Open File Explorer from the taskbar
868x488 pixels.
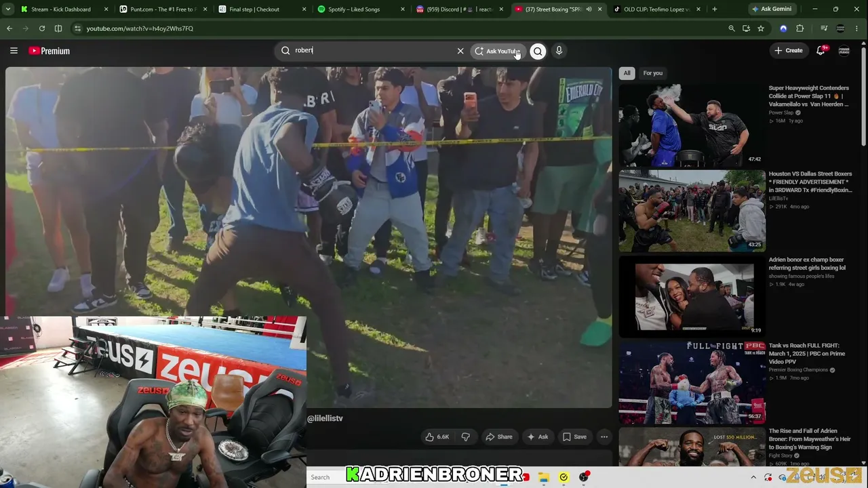[544, 477]
